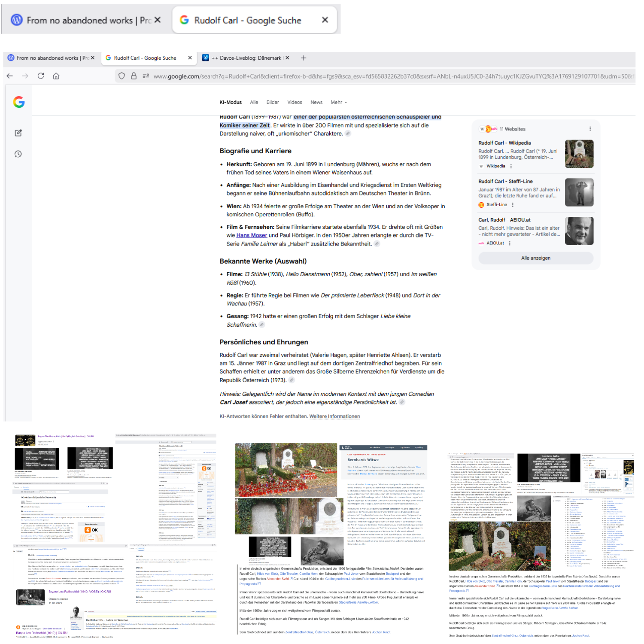Go to the browser home page icon

56,76
